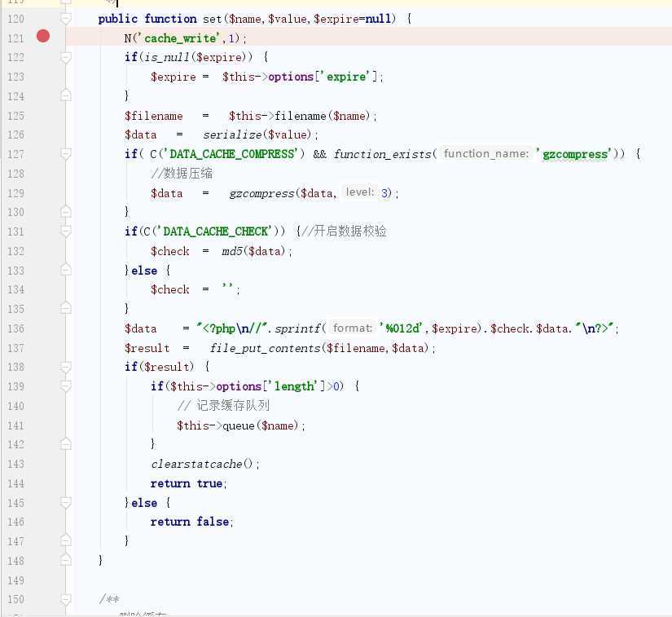Collapse the options length if block on line 139
The width and height of the screenshot is (672, 617).
[66, 386]
